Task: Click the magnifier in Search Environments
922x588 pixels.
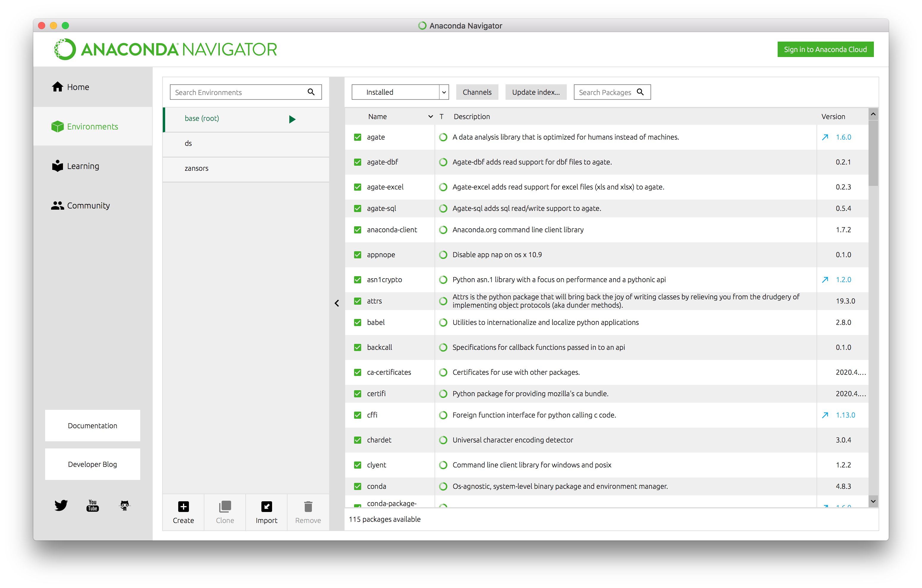Action: 311,92
